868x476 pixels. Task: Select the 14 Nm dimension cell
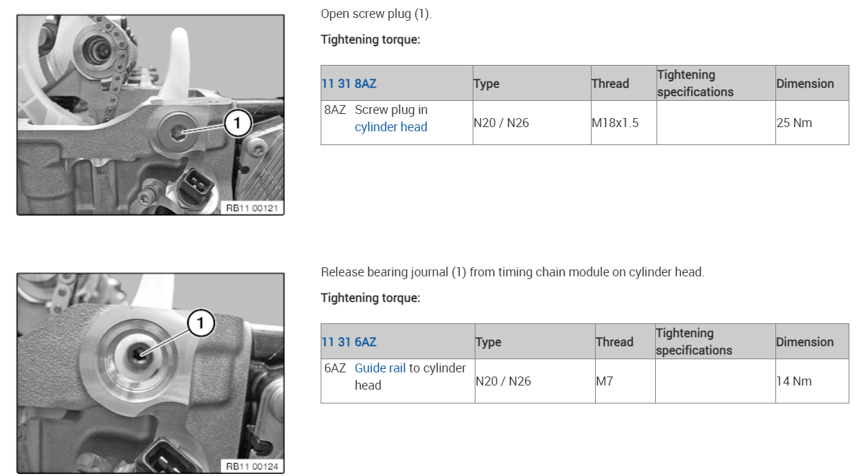(794, 381)
